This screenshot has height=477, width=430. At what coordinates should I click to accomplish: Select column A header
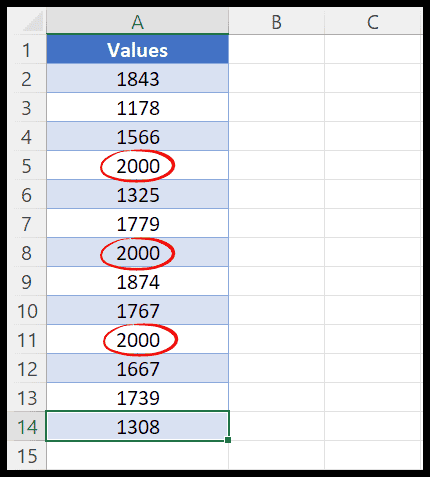(x=138, y=22)
